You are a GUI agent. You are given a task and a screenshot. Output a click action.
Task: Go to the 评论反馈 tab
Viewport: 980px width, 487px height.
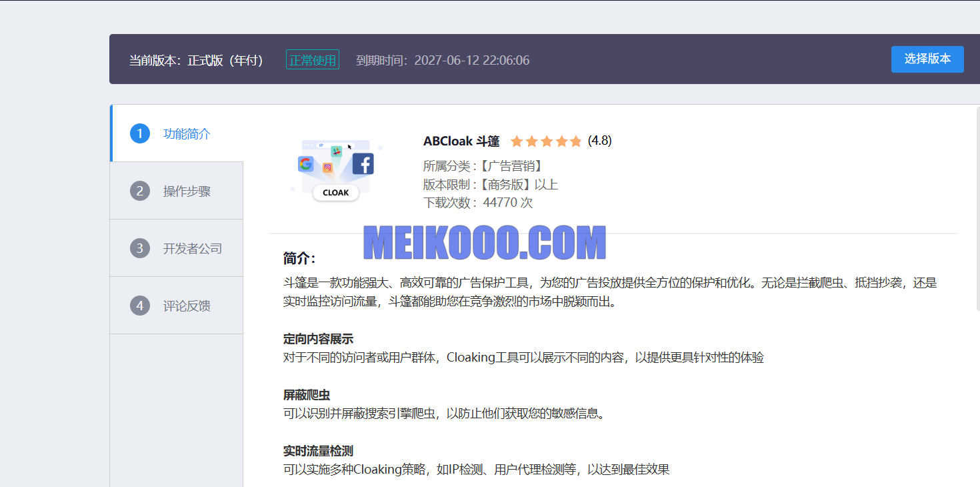[x=177, y=306]
